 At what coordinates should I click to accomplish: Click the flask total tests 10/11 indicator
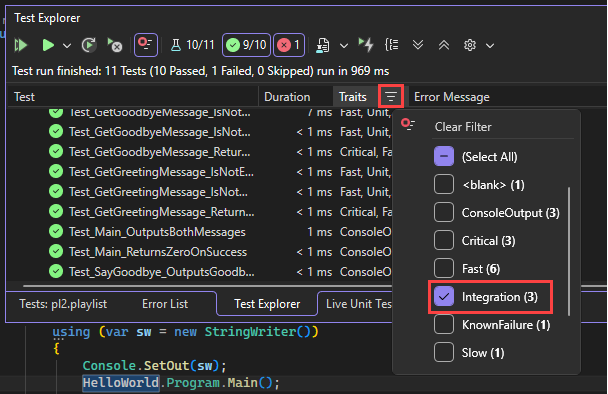192,45
